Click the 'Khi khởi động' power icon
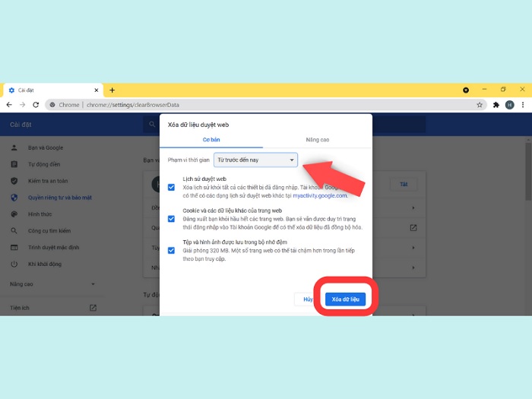Image resolution: width=532 pixels, height=399 pixels. pyautogui.click(x=14, y=264)
